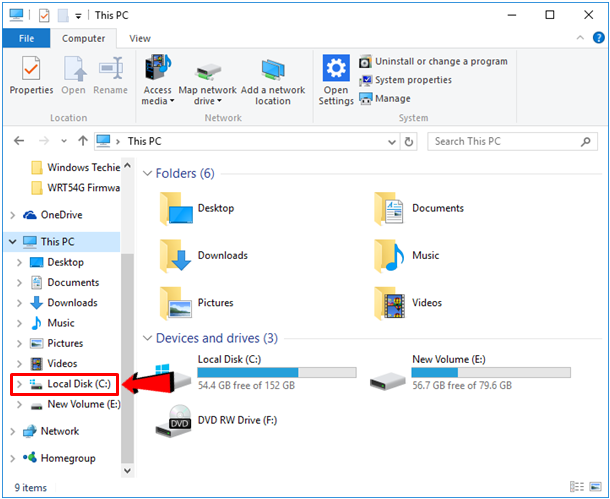Collapse the Folders (6) group
The height and width of the screenshot is (499, 610).
tap(147, 173)
